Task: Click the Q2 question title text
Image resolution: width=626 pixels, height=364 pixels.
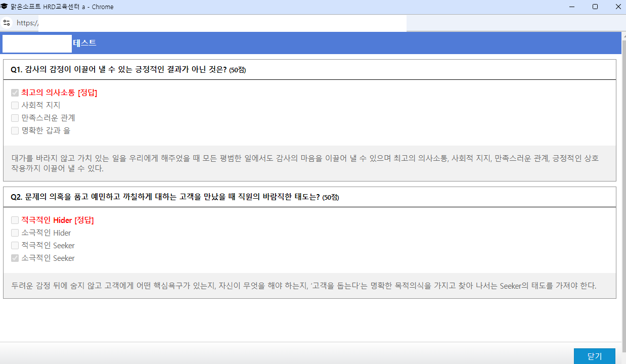Action: pyautogui.click(x=165, y=197)
